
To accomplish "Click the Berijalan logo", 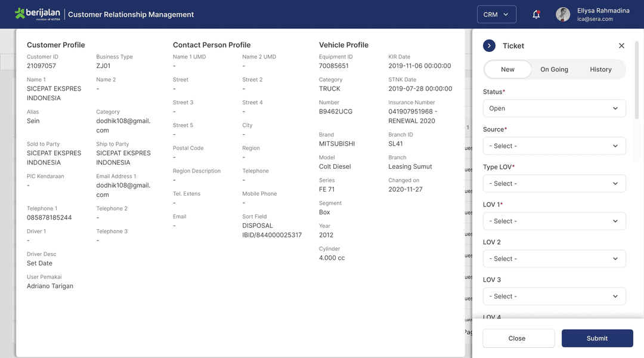I will (37, 14).
